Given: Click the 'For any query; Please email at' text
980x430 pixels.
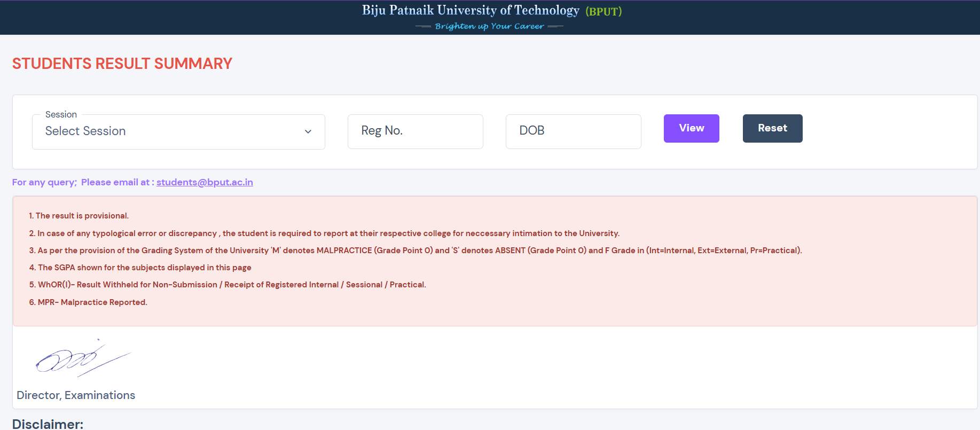Looking at the screenshot, I should point(83,182).
